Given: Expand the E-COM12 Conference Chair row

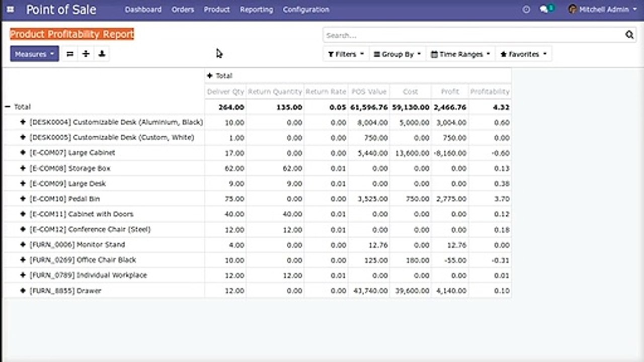Looking at the screenshot, I should tap(23, 229).
